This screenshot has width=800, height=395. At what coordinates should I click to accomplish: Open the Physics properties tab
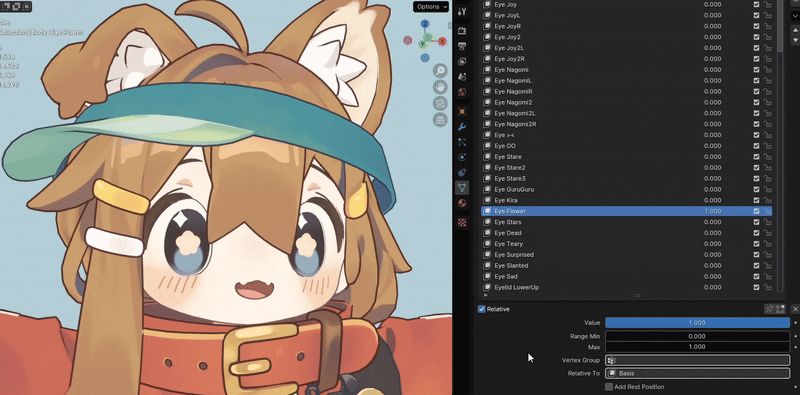click(x=462, y=157)
